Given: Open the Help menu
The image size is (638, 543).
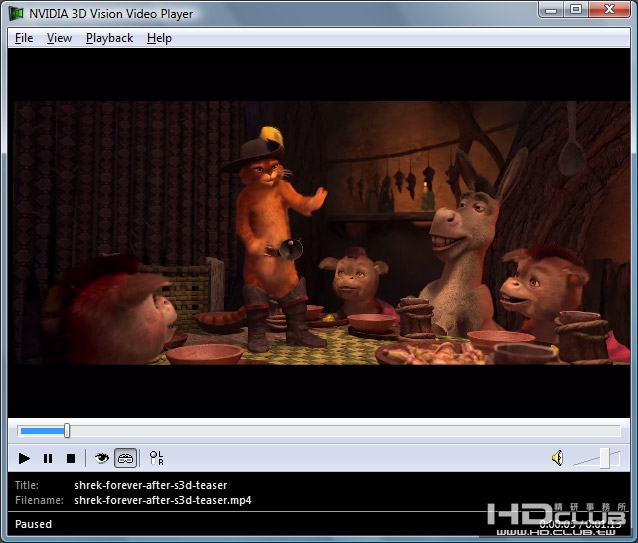Looking at the screenshot, I should (159, 38).
